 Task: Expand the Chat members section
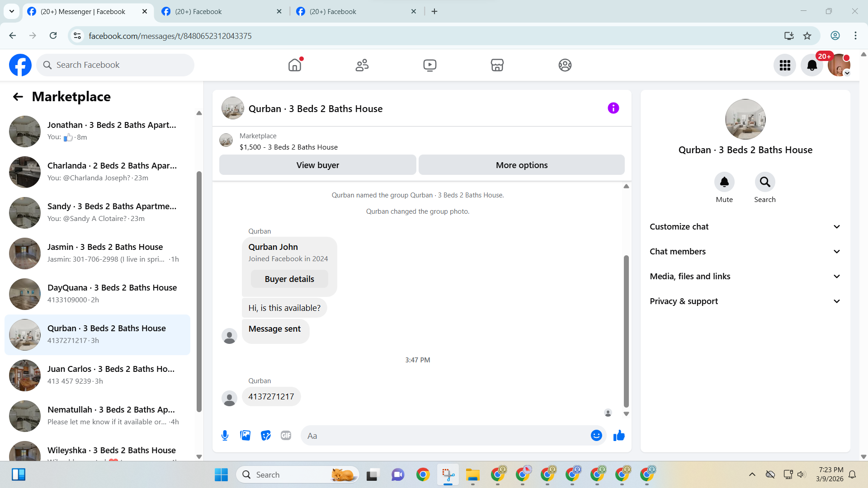[745, 252]
